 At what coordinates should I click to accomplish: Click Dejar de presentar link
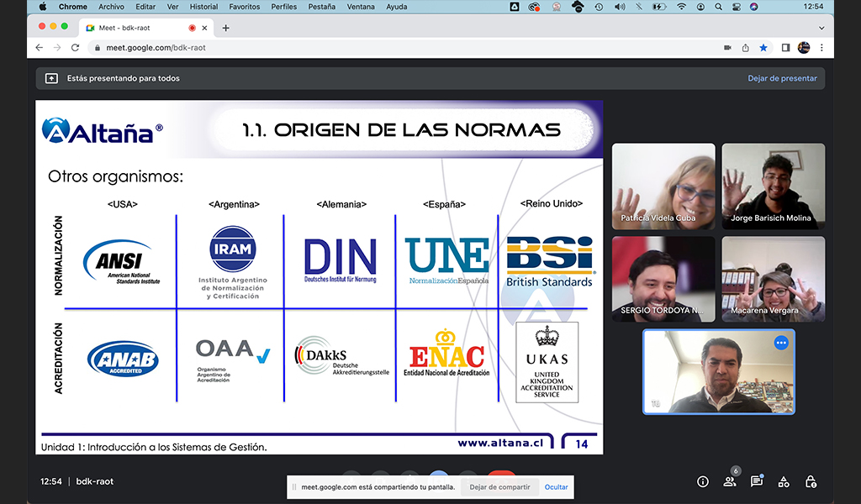(x=782, y=78)
